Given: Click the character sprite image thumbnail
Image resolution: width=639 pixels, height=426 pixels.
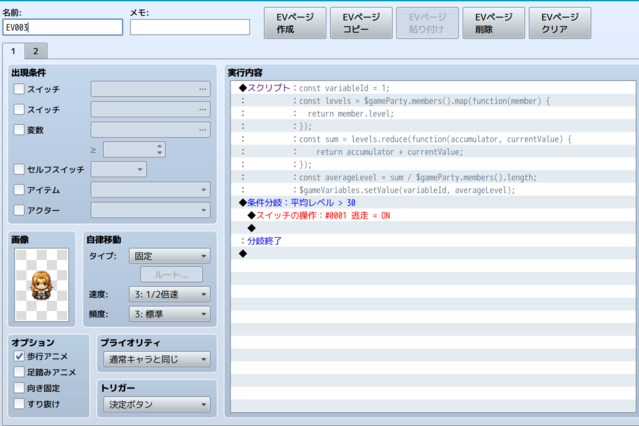Looking at the screenshot, I should pyautogui.click(x=42, y=285).
